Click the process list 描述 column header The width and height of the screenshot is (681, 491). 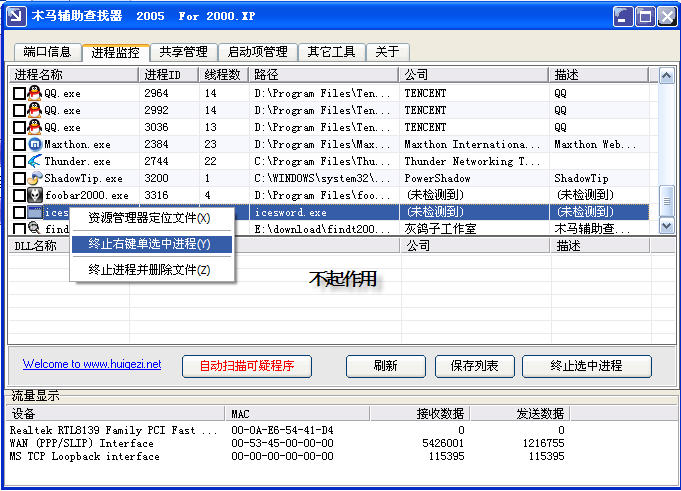click(x=599, y=75)
